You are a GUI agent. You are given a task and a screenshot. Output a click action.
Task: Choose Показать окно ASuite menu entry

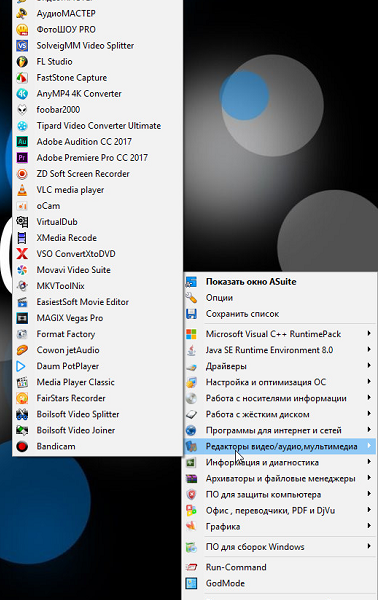click(280, 282)
